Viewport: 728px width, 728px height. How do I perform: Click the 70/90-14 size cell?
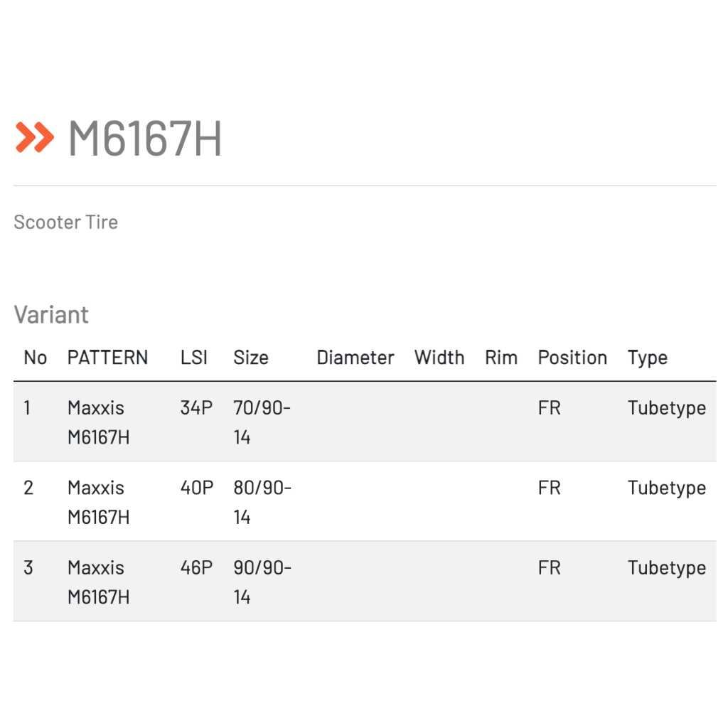[262, 422]
